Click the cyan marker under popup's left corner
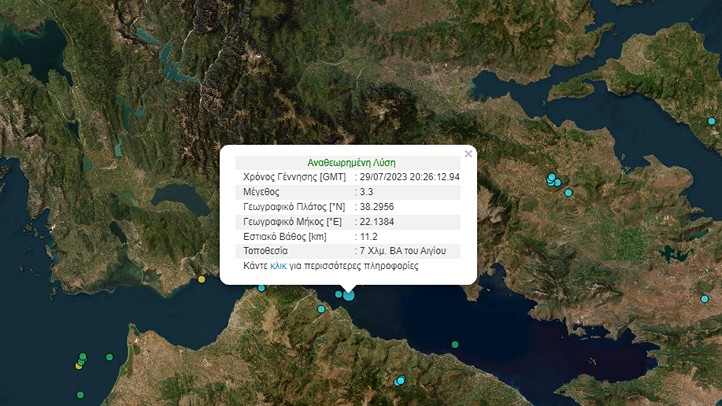722x406 pixels. 262,288
